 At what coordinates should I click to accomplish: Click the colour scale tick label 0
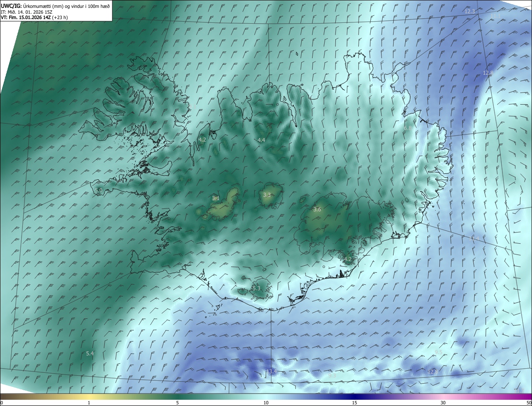point(2,403)
